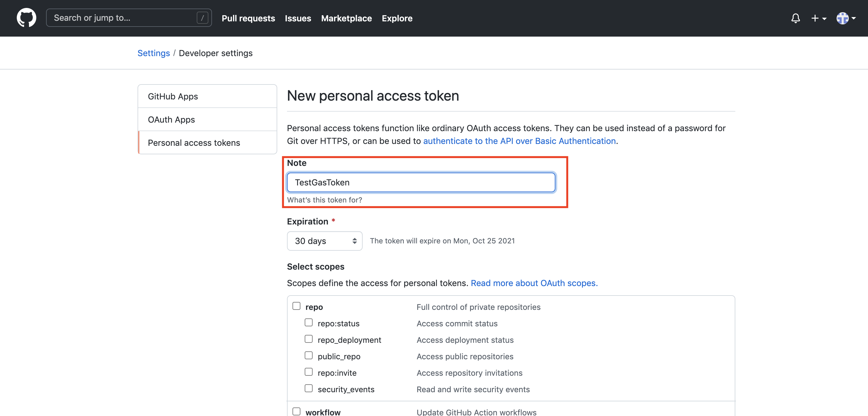The width and height of the screenshot is (868, 416).
Task: Open OAuth Apps sidebar item
Action: coord(171,120)
